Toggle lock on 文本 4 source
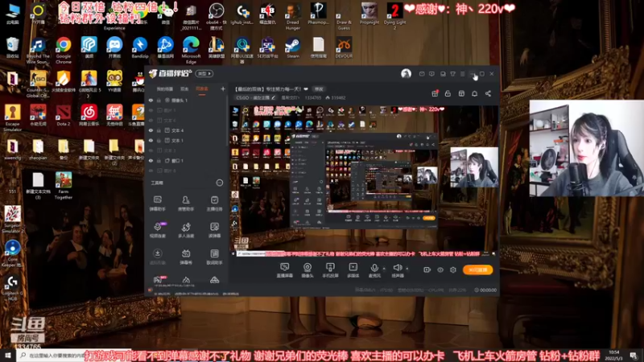 tap(159, 130)
